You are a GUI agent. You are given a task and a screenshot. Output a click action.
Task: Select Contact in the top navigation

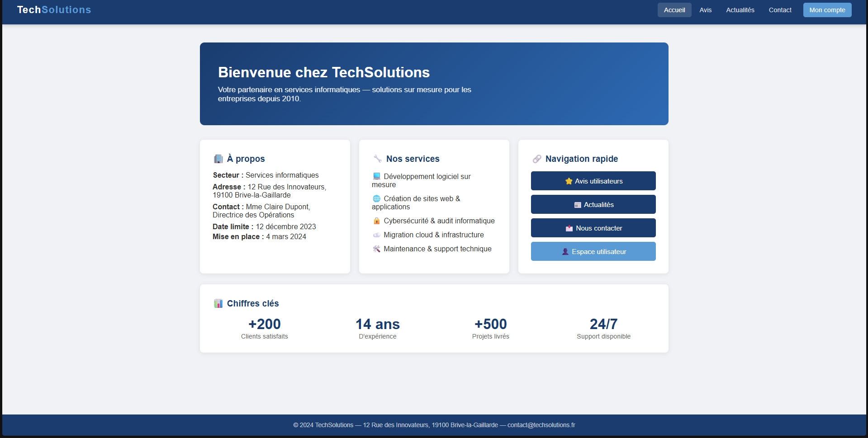780,10
